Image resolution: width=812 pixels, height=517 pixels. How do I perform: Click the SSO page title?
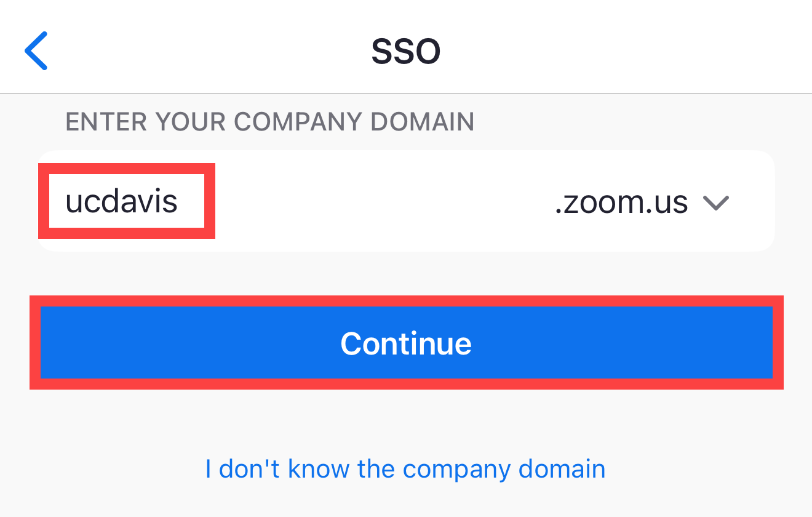coord(406,51)
